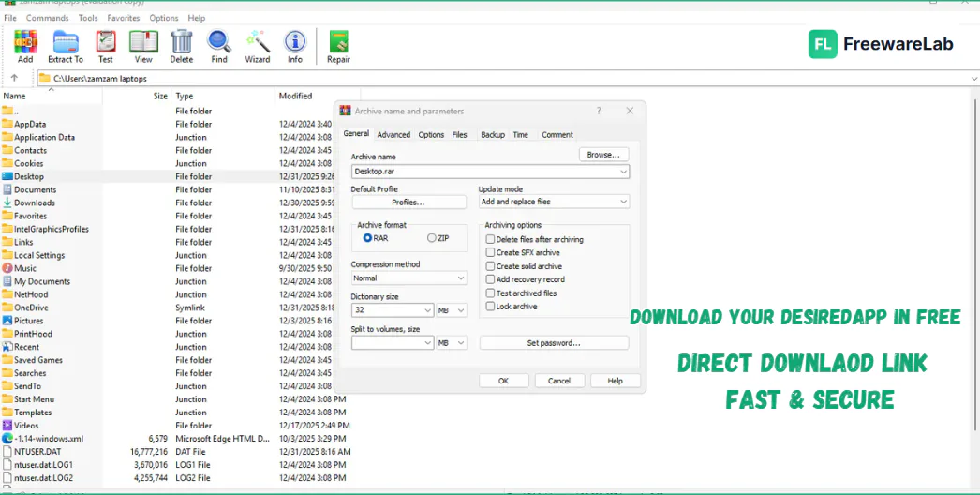Select the ZIP archive format
This screenshot has height=495, width=980.
(x=431, y=238)
